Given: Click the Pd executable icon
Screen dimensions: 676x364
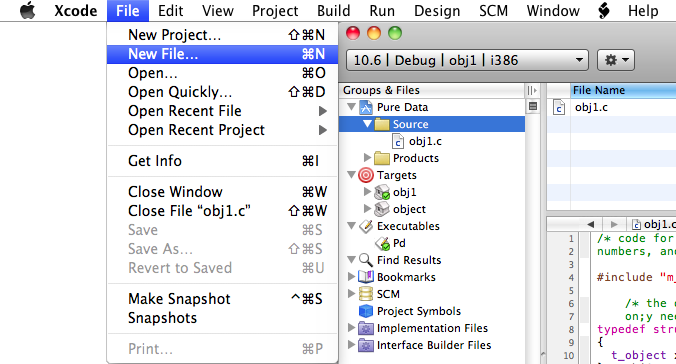Looking at the screenshot, I should point(382,243).
